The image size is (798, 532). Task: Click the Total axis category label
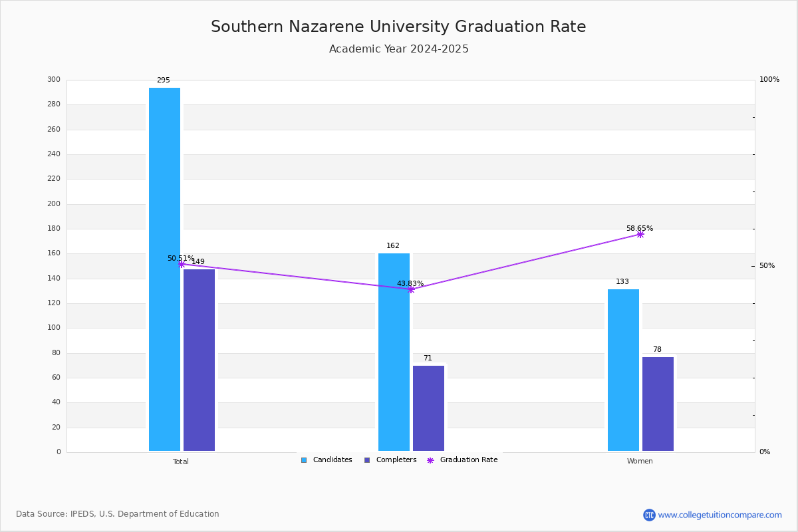pos(181,462)
